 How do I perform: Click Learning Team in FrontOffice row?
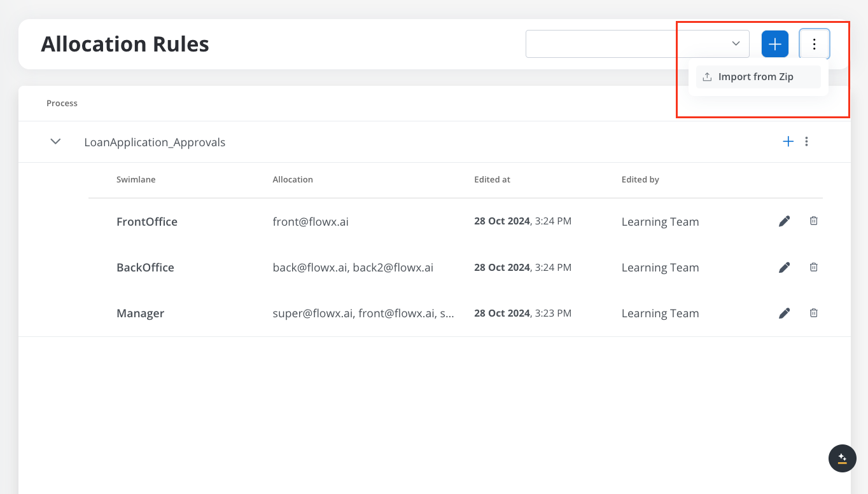(660, 222)
